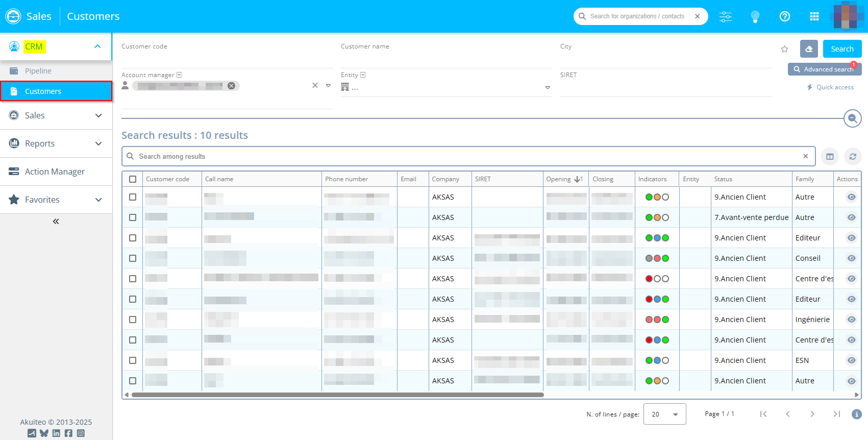
Task: Open the help question mark icon
Action: point(785,16)
